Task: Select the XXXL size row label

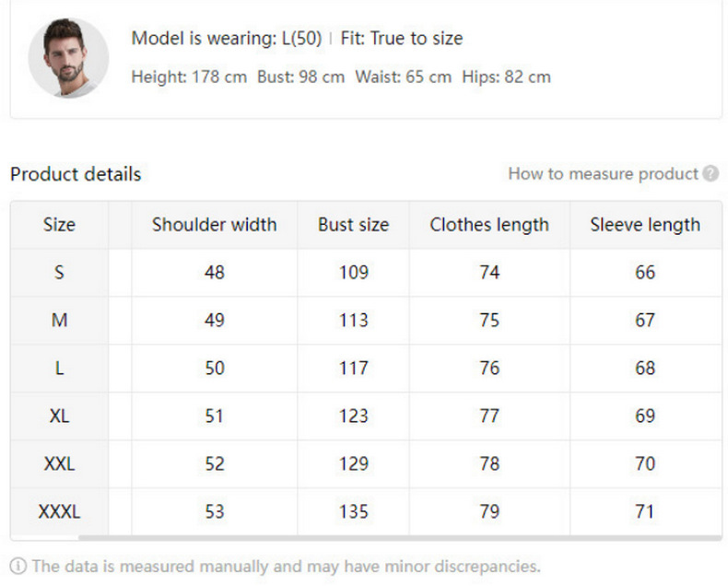Action: click(59, 512)
